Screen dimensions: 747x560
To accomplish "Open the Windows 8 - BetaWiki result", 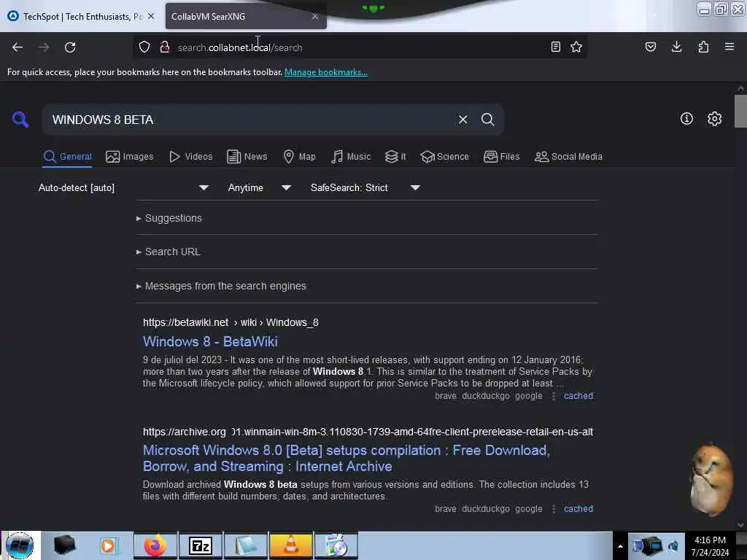I will tap(210, 341).
